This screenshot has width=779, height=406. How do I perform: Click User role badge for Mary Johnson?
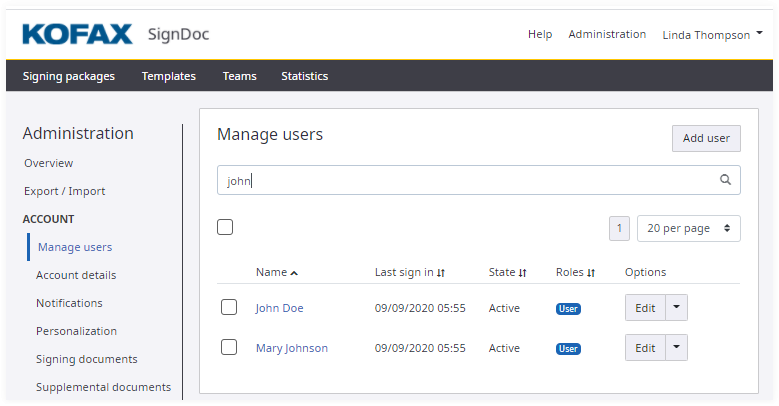click(568, 349)
